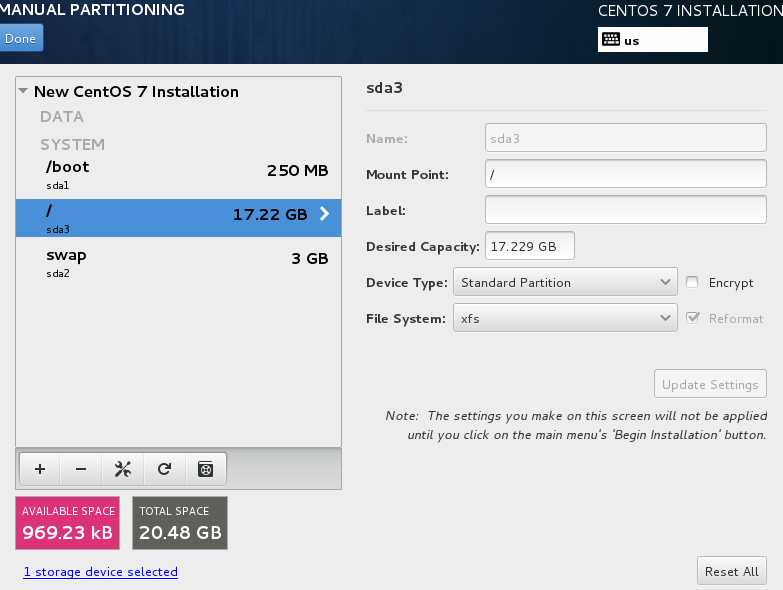This screenshot has width=783, height=590.
Task: Click the Done button
Action: 20,38
